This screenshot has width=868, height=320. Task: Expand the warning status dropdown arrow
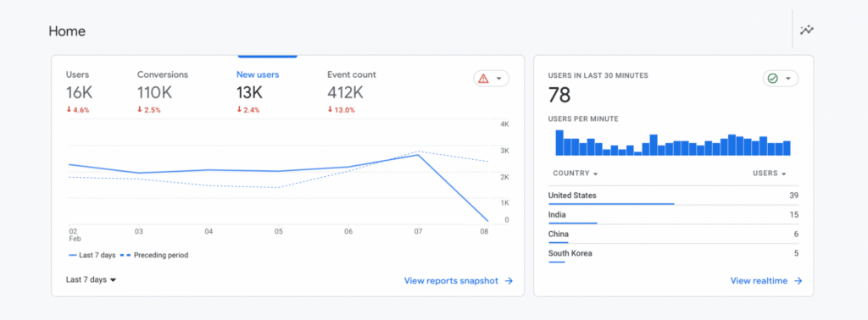tap(498, 79)
